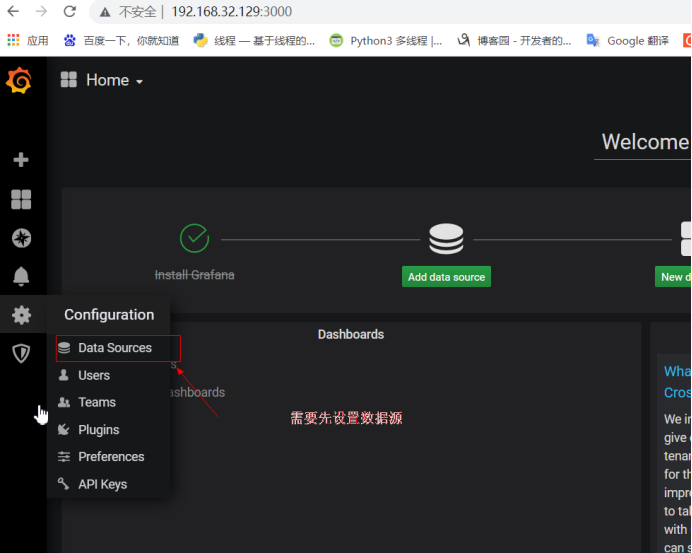The width and height of the screenshot is (692, 553).
Task: Open the blue news link at right
Action: (x=677, y=382)
